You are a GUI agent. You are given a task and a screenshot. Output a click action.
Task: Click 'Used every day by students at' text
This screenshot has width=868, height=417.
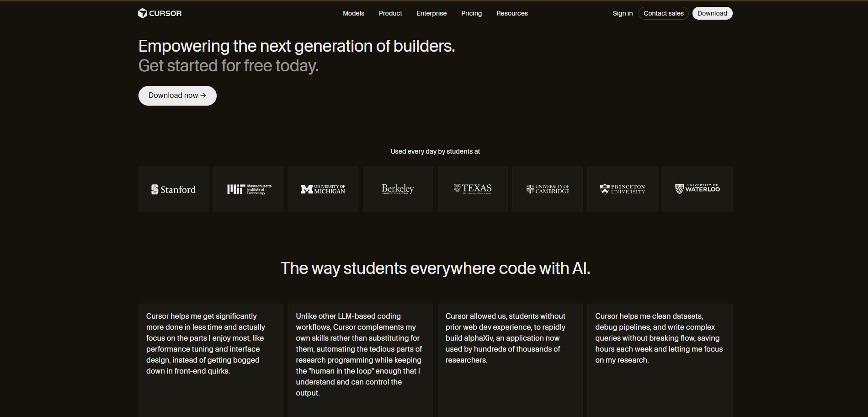pyautogui.click(x=435, y=151)
